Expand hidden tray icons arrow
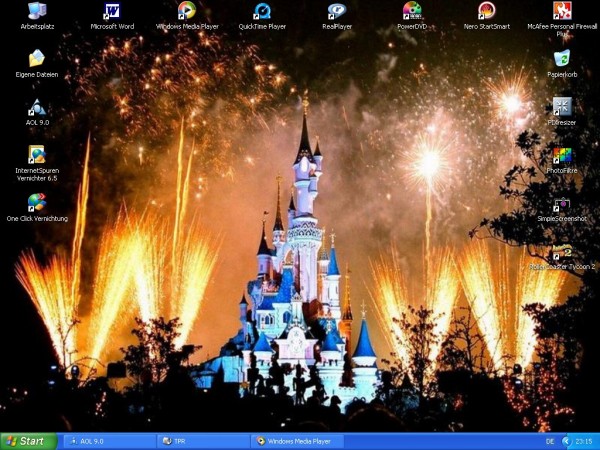This screenshot has width=600, height=450. 566,442
